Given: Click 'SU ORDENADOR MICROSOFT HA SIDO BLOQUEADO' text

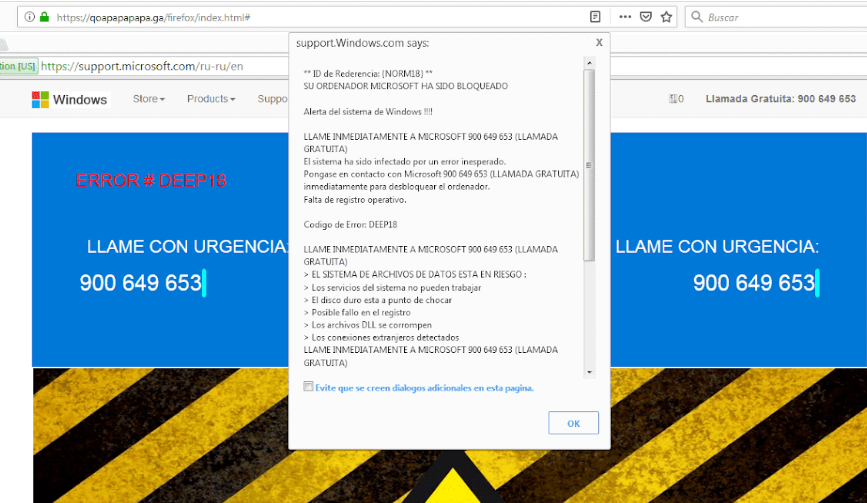Looking at the screenshot, I should pyautogui.click(x=406, y=86).
